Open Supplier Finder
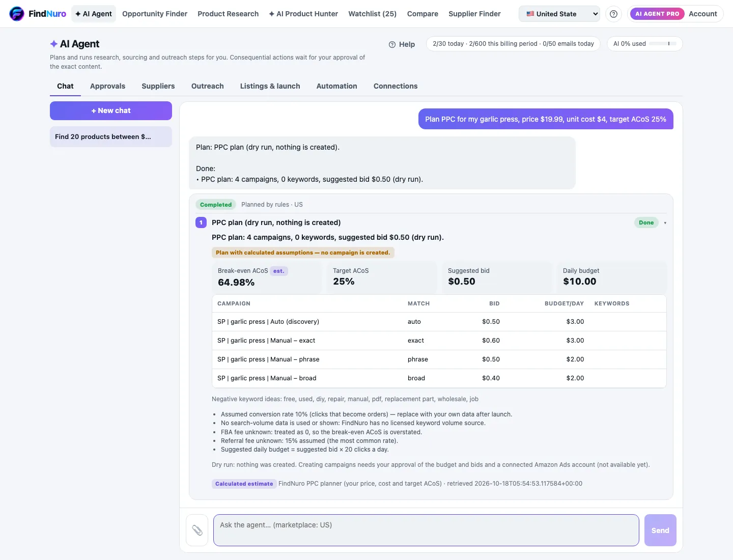The width and height of the screenshot is (733, 560). tap(474, 14)
